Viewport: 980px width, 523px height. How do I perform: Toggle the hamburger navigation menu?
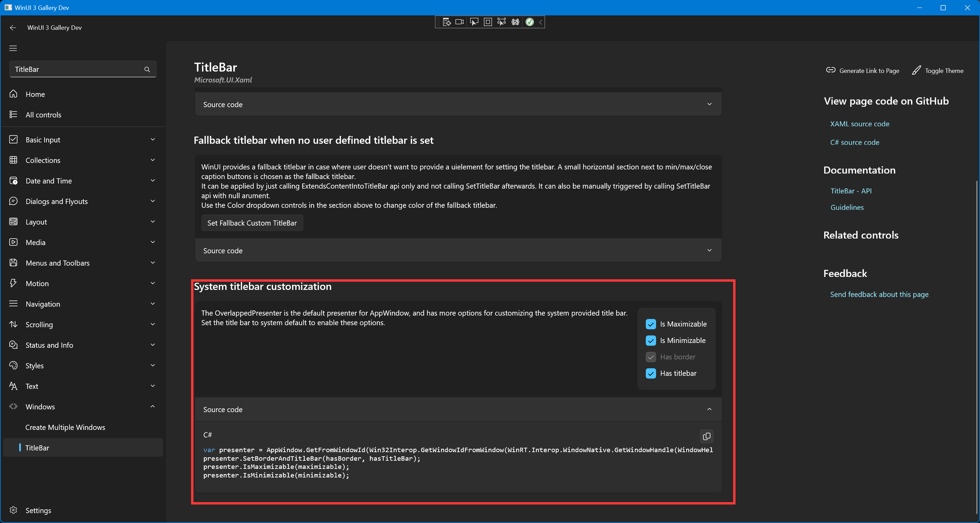coord(13,48)
